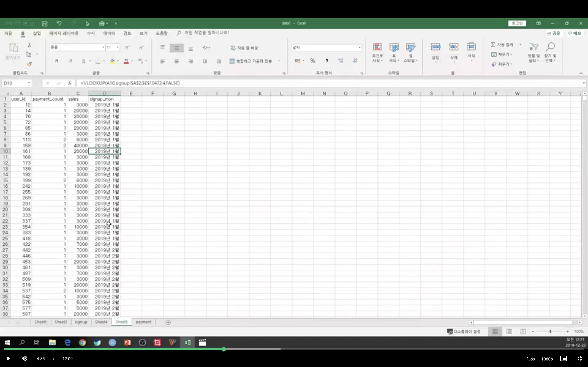Expand the Name Box dropdown arrow
The height and width of the screenshot is (367, 588).
pos(29,83)
